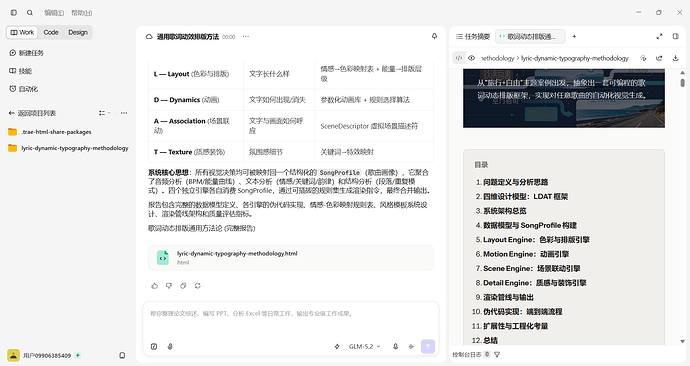Open the 用户09906385409 account name
Screen dimensions: 690x366
47,355
